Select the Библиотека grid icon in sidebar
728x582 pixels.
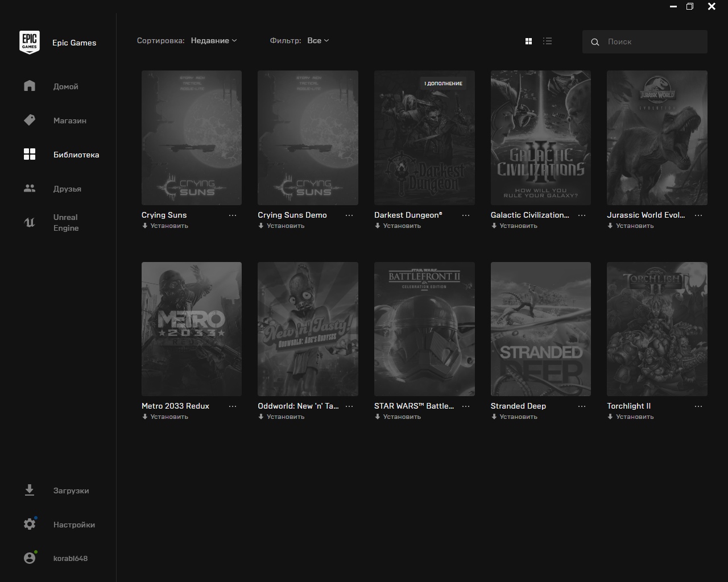click(30, 154)
